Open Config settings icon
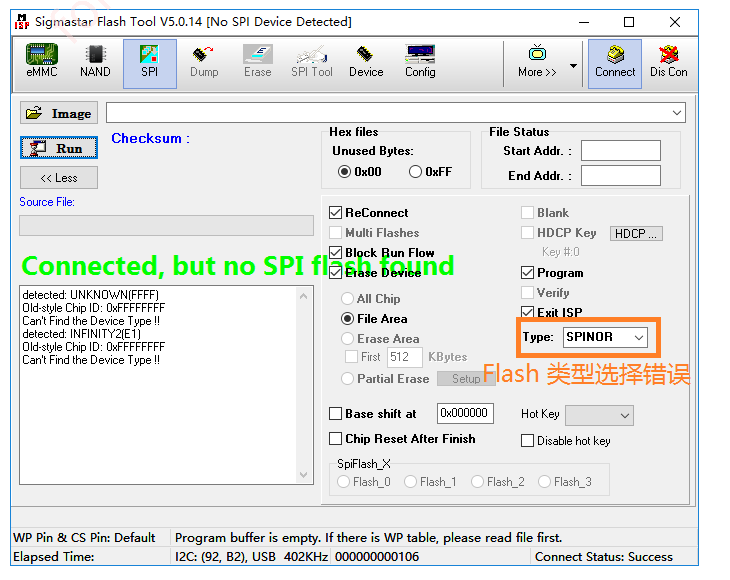 click(420, 61)
